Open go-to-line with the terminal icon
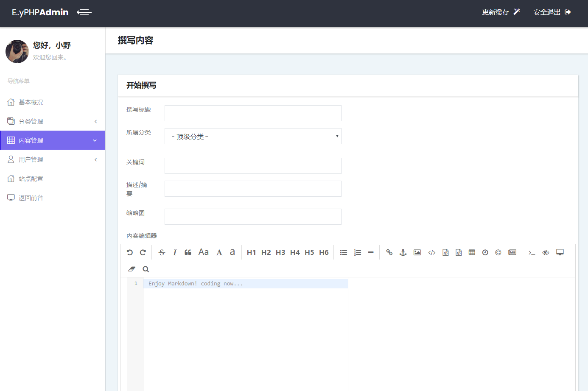This screenshot has width=588, height=391. [x=532, y=252]
